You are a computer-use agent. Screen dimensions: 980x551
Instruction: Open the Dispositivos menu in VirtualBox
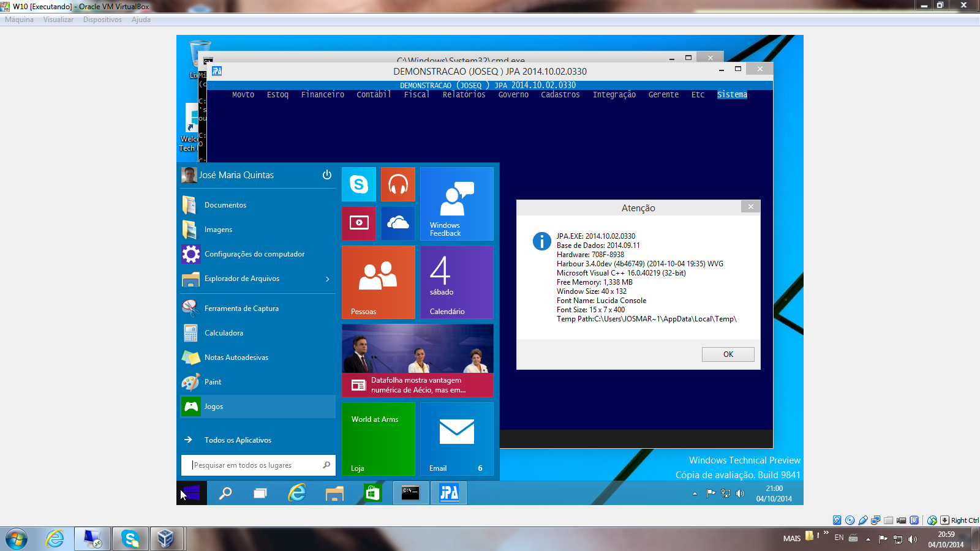[x=102, y=20]
